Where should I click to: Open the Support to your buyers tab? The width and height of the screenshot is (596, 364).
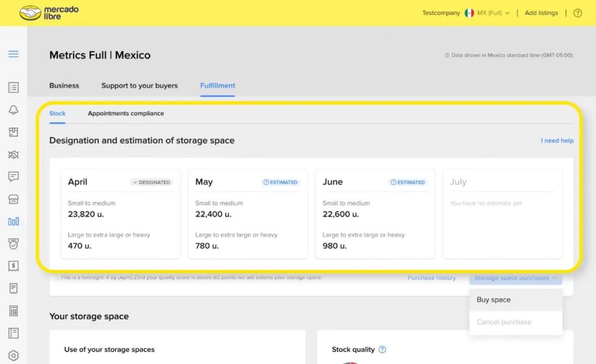pyautogui.click(x=140, y=85)
